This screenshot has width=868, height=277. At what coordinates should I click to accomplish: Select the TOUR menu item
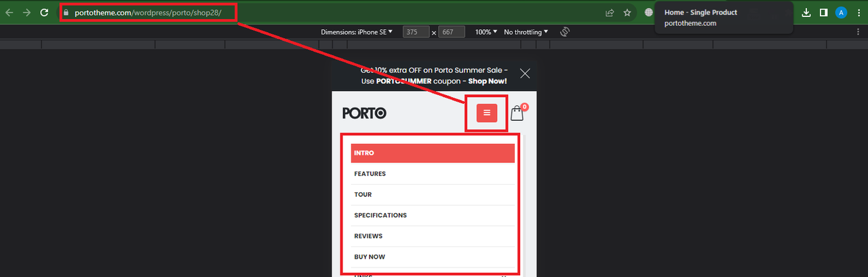tap(433, 195)
